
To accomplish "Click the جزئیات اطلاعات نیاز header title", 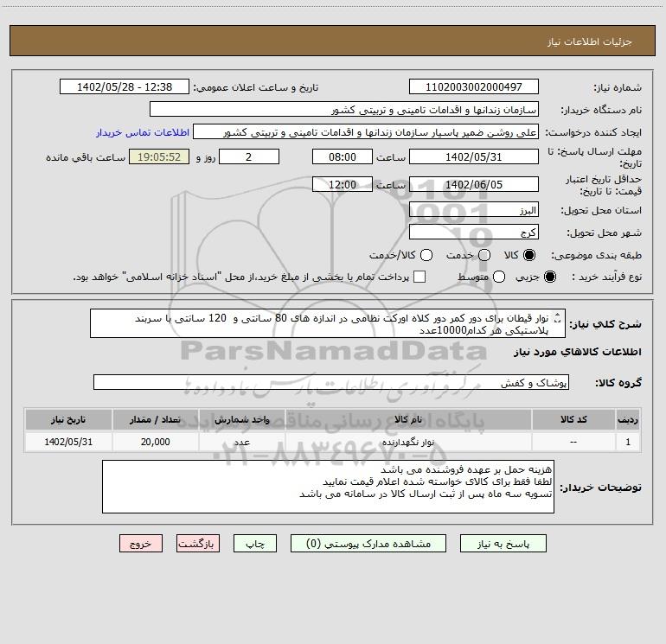I will tap(590, 41).
